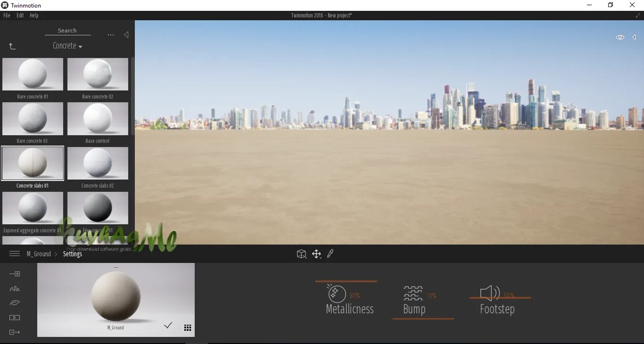Click the Twinmotion app icon in title bar
Viewport: 644px width, 344px height.
coord(5,5)
